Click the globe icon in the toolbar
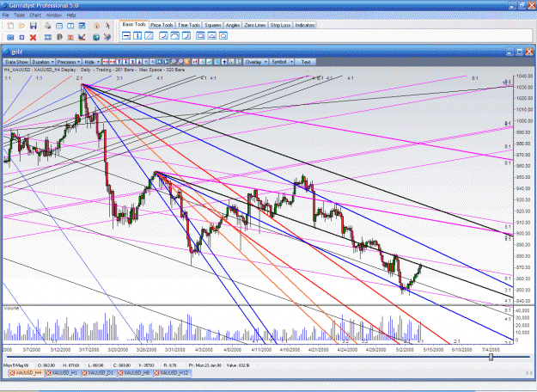Viewport: 537px width, 392px height. tap(96, 37)
